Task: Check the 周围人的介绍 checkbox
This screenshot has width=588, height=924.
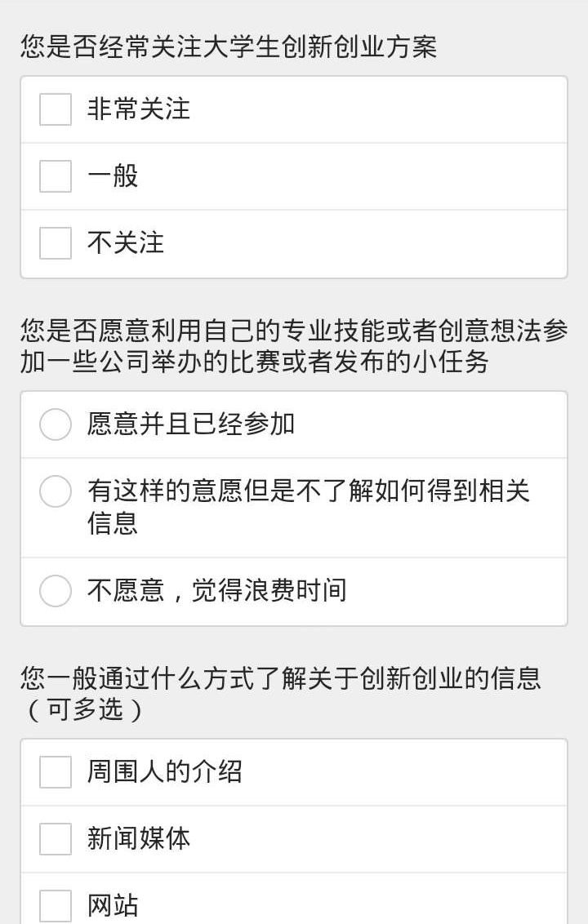Action: 56,772
